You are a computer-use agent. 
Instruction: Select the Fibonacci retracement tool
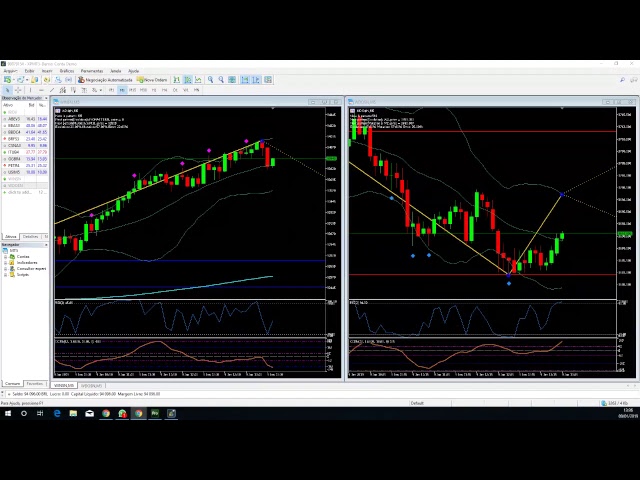point(73,90)
